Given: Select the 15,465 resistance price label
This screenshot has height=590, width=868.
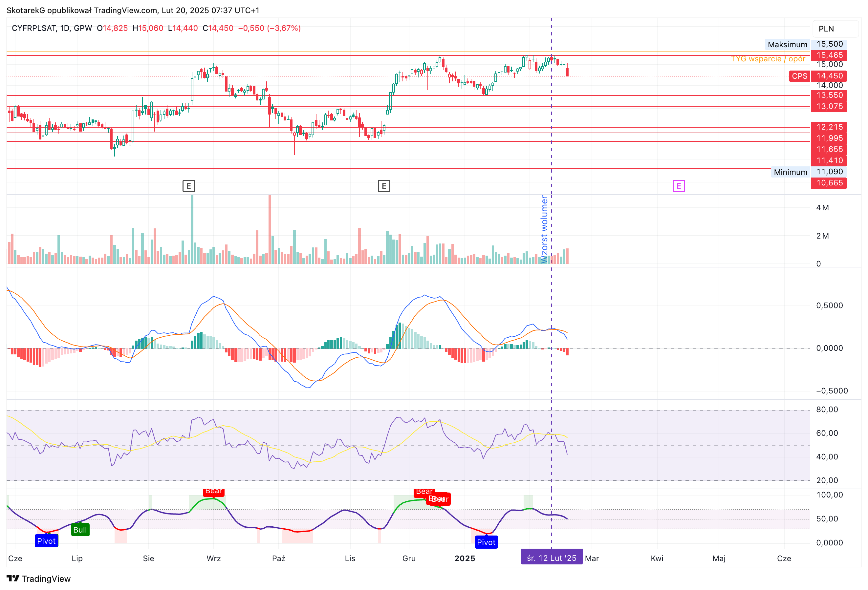Looking at the screenshot, I should (x=829, y=55).
